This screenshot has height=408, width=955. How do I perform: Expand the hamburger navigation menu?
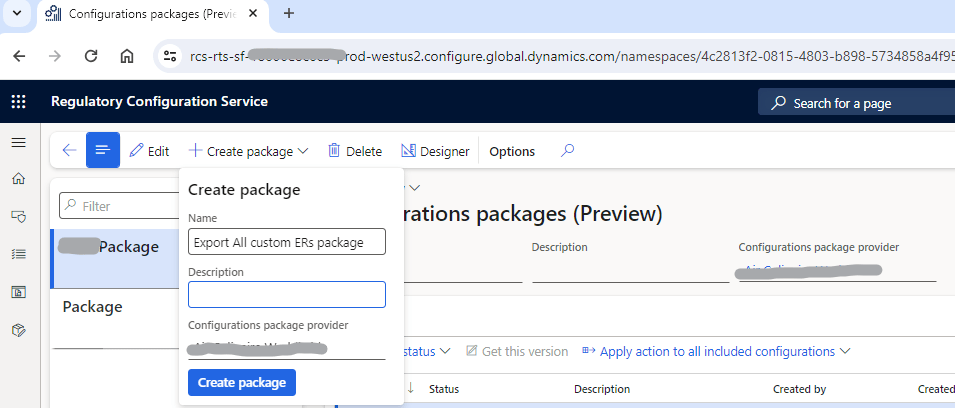18,143
